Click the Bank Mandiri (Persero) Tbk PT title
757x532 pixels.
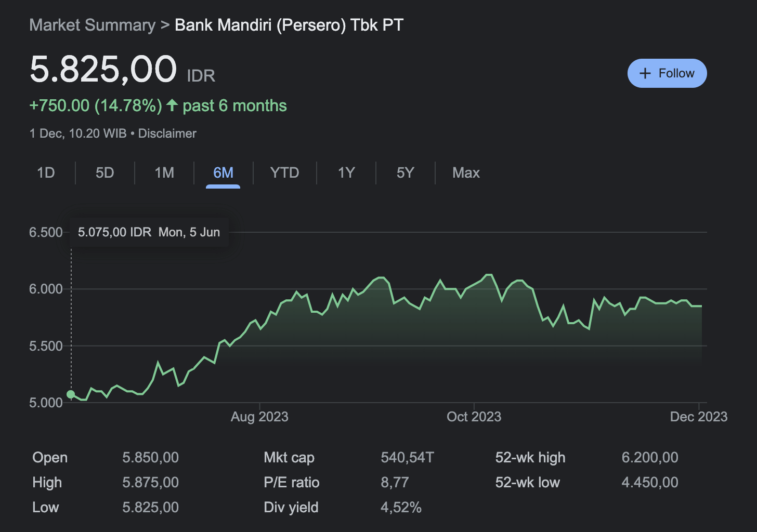289,25
